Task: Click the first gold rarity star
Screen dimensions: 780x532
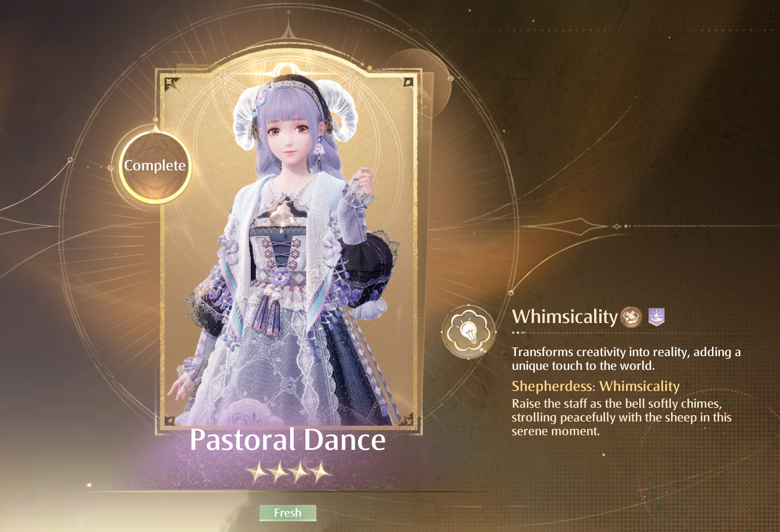Action: [259, 472]
